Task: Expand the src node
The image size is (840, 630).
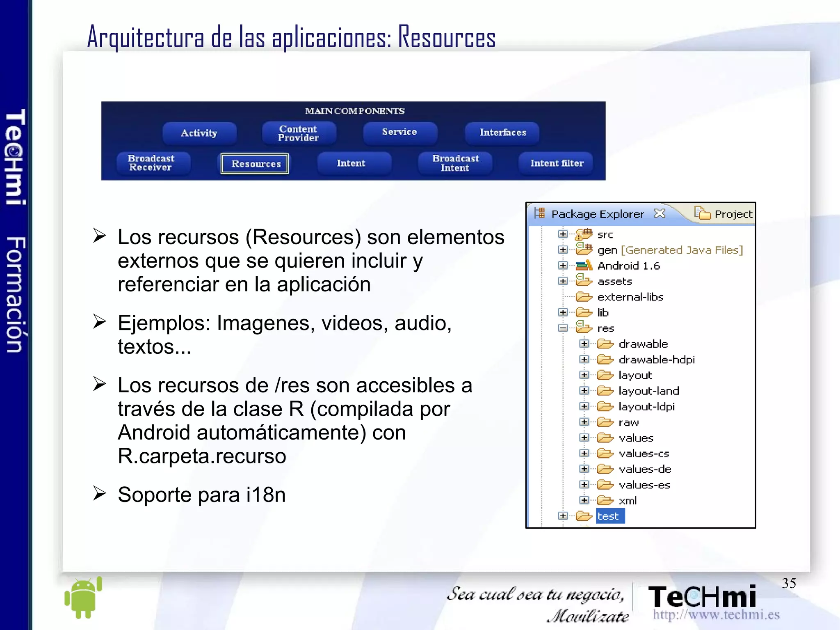Action: pyautogui.click(x=563, y=234)
